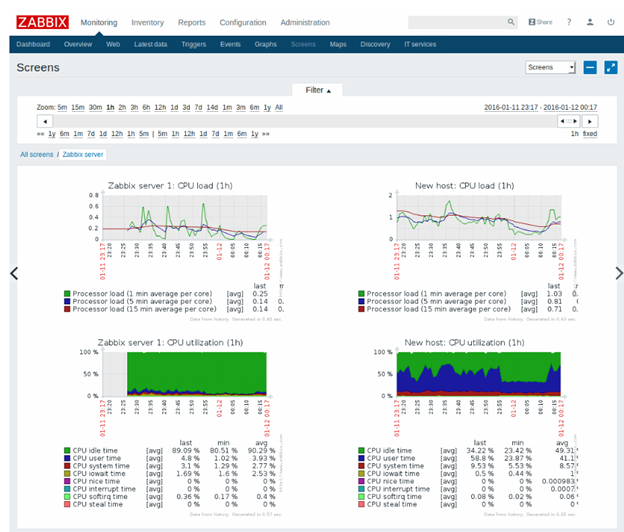Switch to the Dashboard tab
This screenshot has width=624, height=532.
pyautogui.click(x=33, y=44)
